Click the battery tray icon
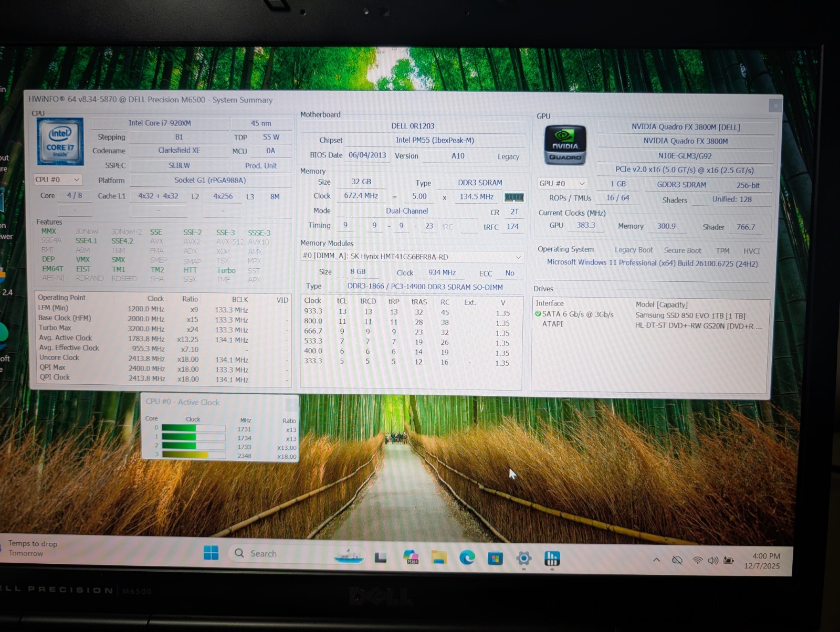This screenshot has height=632, width=840. click(x=729, y=561)
